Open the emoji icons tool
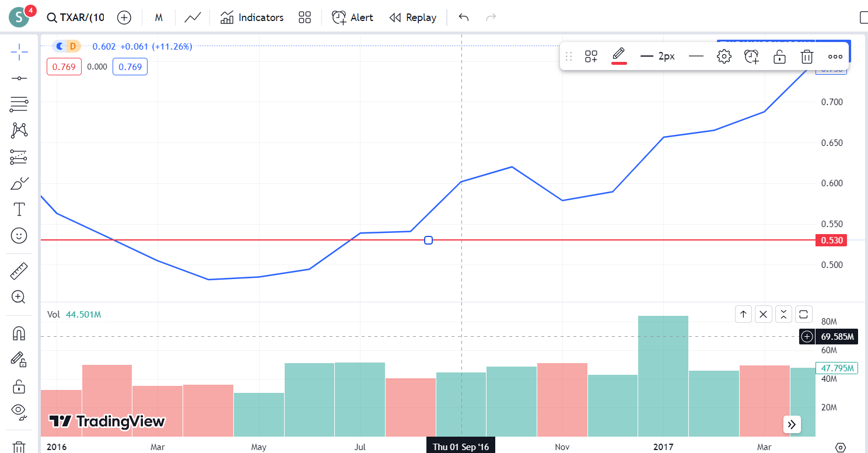Image resolution: width=868 pixels, height=453 pixels. pyautogui.click(x=19, y=235)
